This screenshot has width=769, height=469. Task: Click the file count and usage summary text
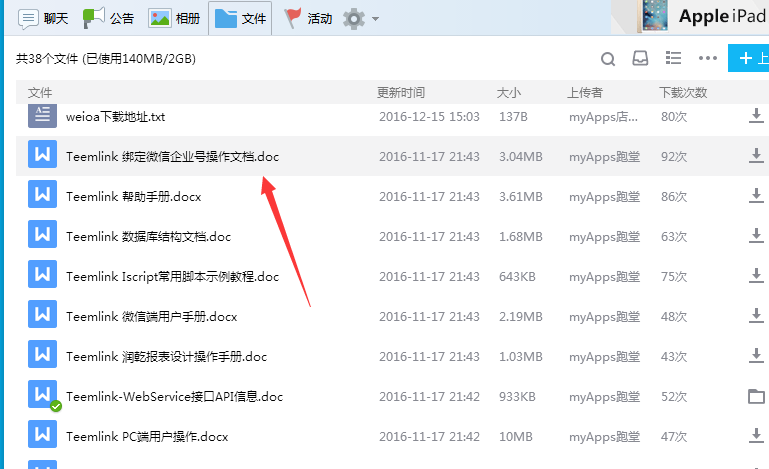click(x=105, y=59)
